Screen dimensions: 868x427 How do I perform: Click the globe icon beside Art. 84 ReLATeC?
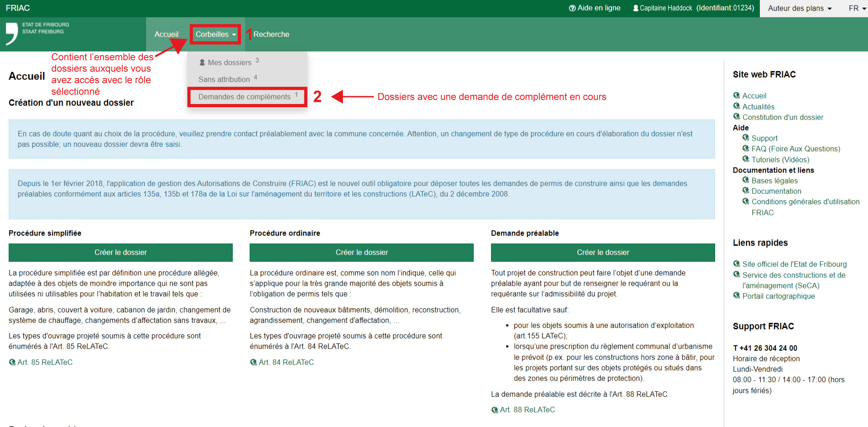pyautogui.click(x=253, y=362)
